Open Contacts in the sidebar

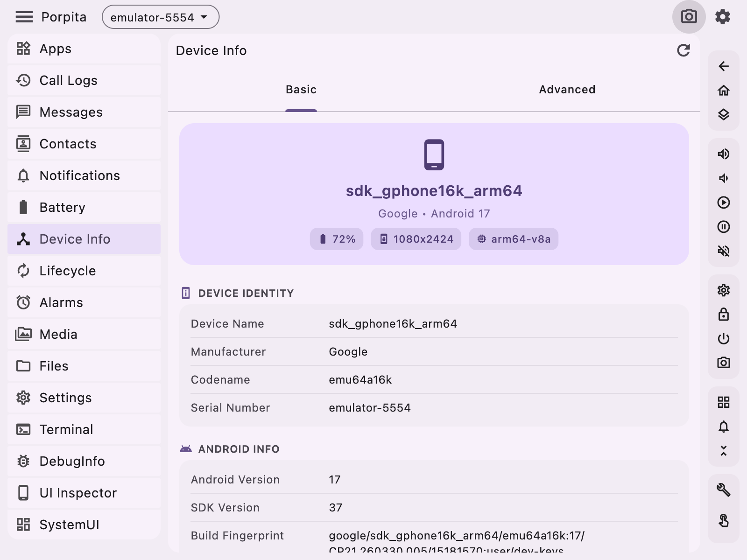point(84,144)
